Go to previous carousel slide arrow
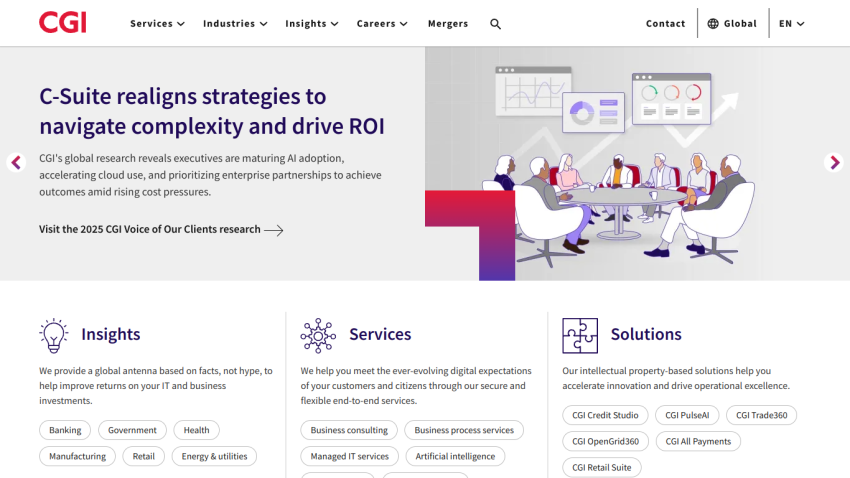Image resolution: width=850 pixels, height=478 pixels. [x=16, y=163]
